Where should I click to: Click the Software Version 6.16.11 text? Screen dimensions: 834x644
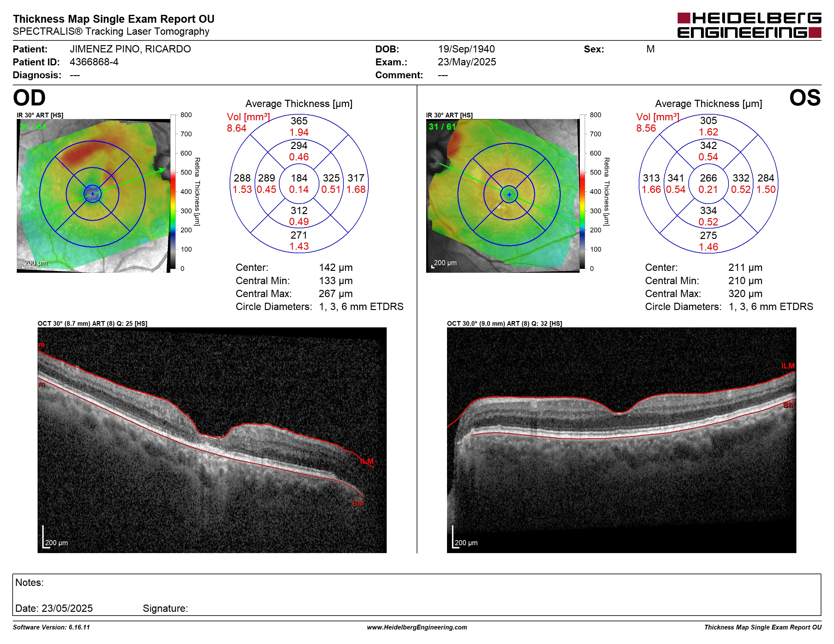51,627
